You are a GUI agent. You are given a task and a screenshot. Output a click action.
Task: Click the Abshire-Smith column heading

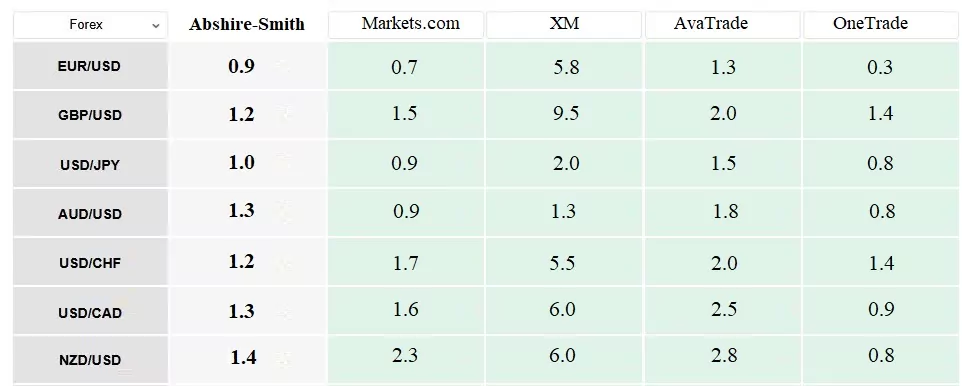click(247, 25)
